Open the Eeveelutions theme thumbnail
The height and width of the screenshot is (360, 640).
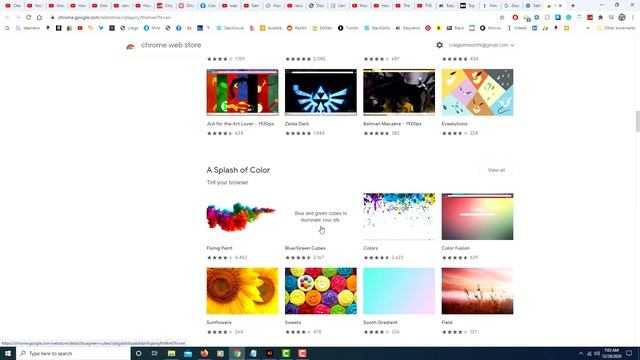[x=478, y=92]
